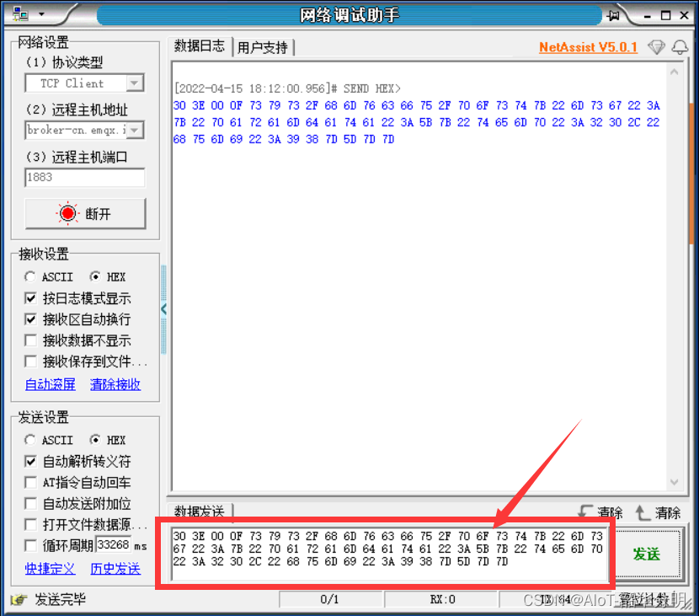Open the TCP Client protocol dropdown
This screenshot has width=699, height=616.
[x=135, y=83]
